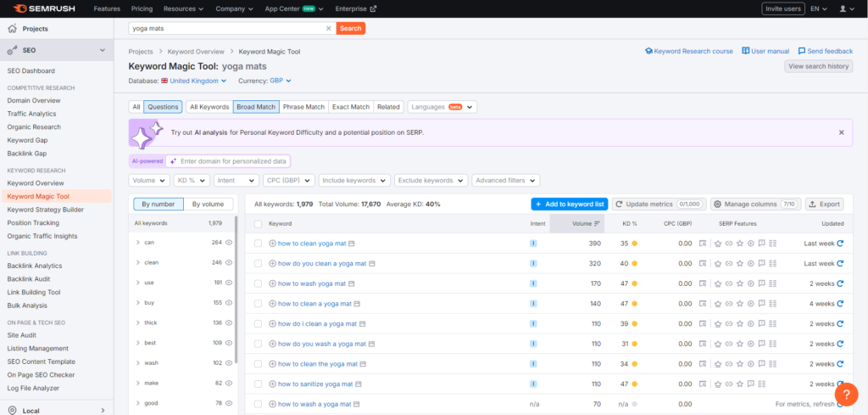View SERP icon in how to wash yoga mat row

[x=703, y=283]
